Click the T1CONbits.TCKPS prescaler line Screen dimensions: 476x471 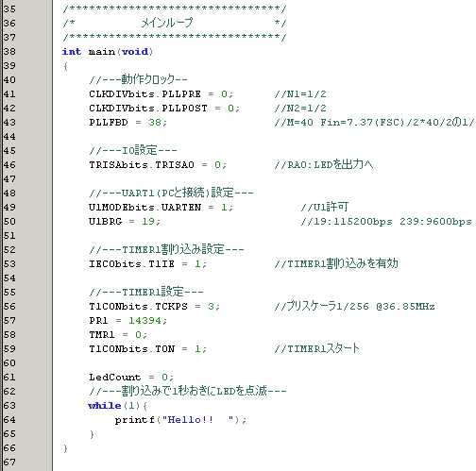tap(154, 307)
